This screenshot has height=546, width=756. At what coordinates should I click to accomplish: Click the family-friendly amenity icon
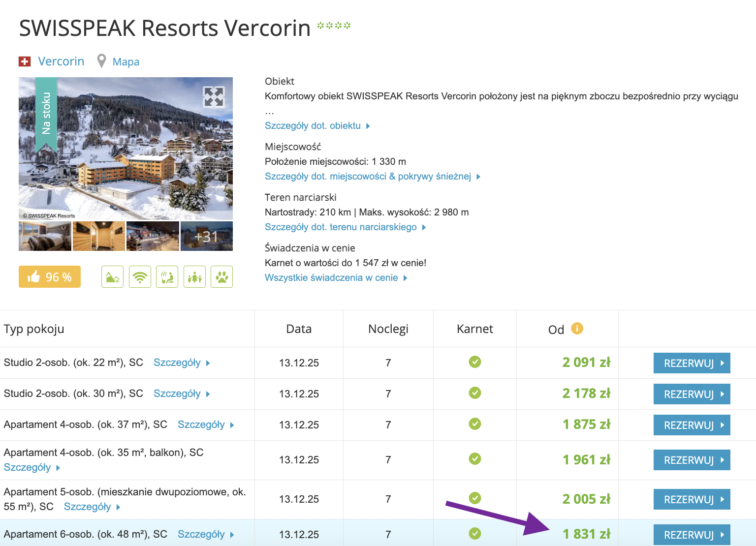click(x=194, y=277)
